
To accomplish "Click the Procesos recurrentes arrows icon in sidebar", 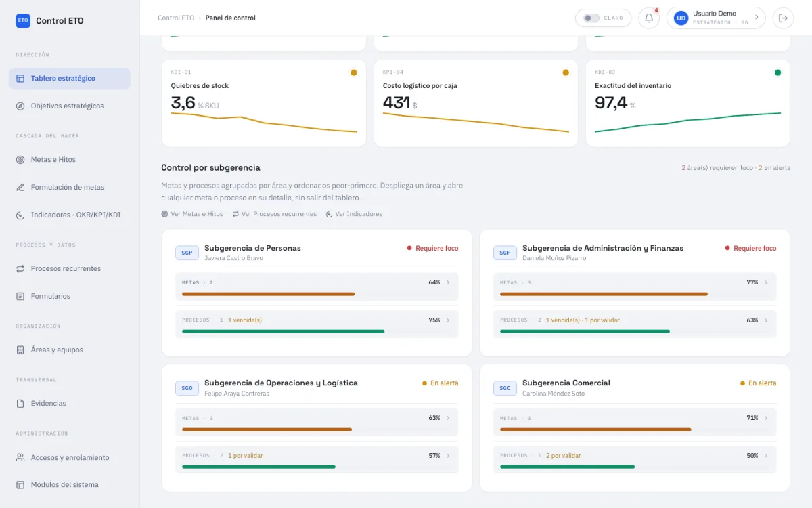I will pyautogui.click(x=20, y=269).
